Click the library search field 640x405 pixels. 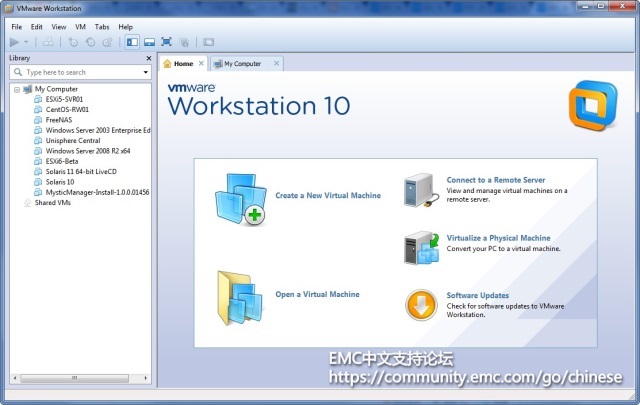[80, 72]
